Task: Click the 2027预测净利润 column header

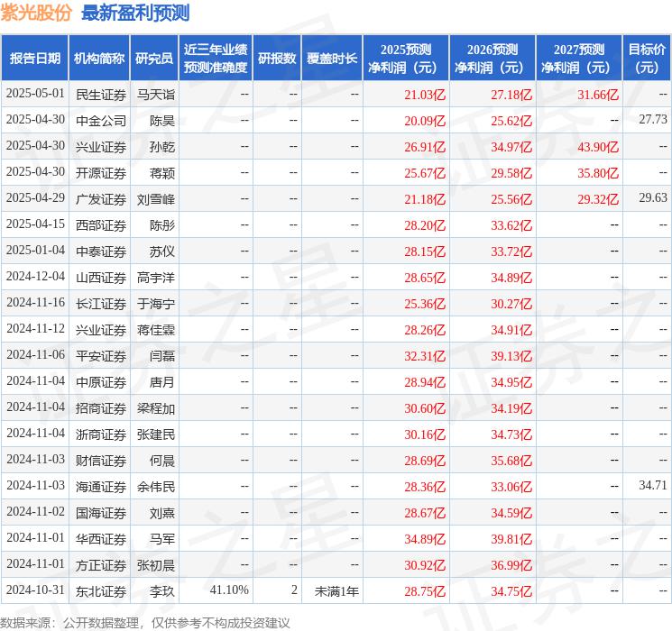Action: pos(579,59)
